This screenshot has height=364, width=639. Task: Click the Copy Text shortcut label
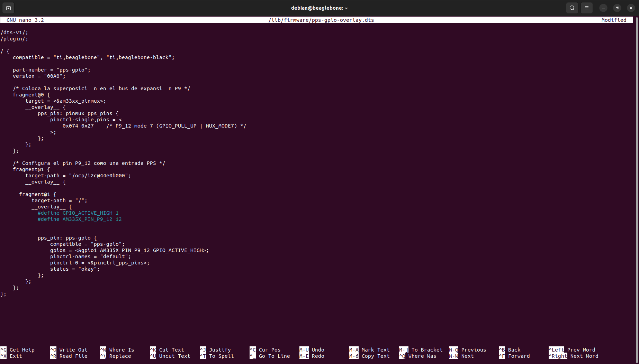click(376, 356)
